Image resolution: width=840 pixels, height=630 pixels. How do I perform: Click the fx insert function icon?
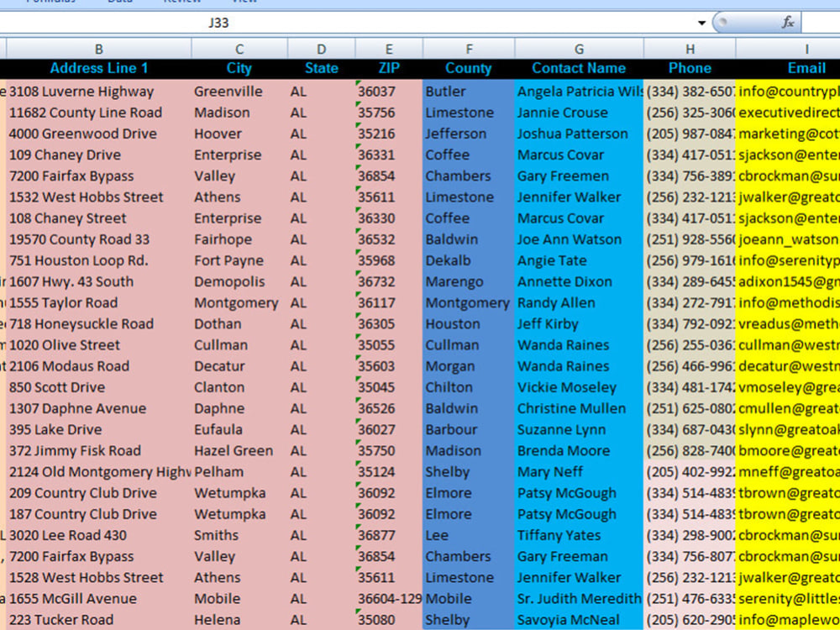click(788, 23)
